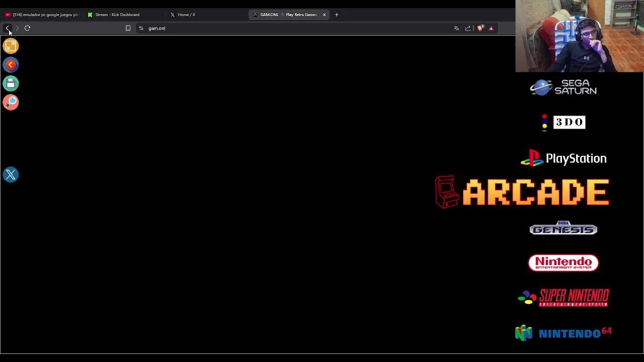The width and height of the screenshot is (644, 362).
Task: Open Brave Shields lion icon
Action: (480, 28)
